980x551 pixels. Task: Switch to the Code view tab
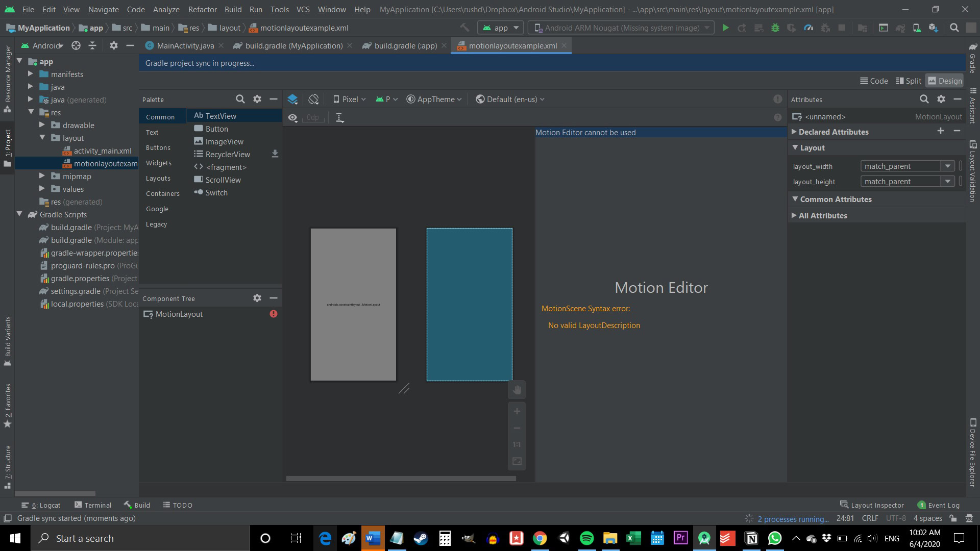[873, 81]
